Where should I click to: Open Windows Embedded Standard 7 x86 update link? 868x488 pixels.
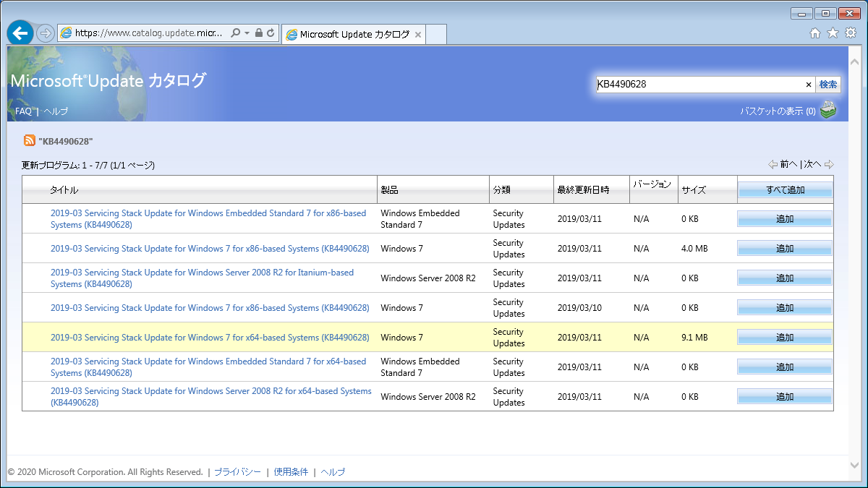coord(208,219)
